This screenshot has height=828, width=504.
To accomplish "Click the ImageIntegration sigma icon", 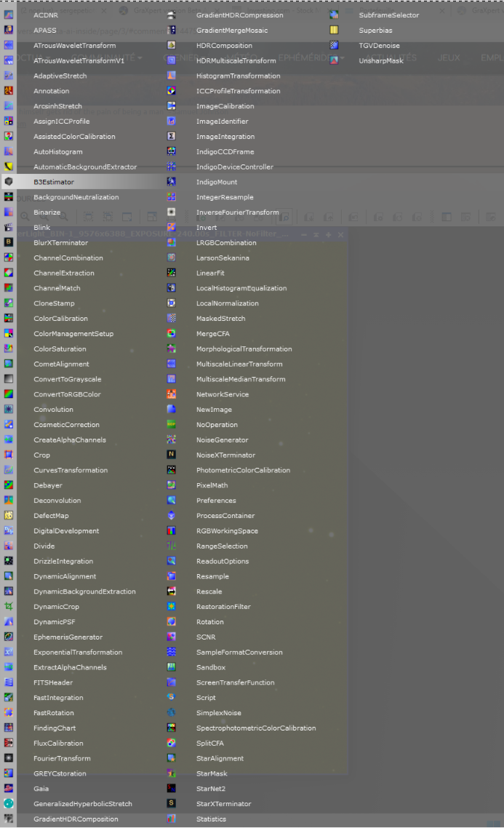I will (x=171, y=136).
